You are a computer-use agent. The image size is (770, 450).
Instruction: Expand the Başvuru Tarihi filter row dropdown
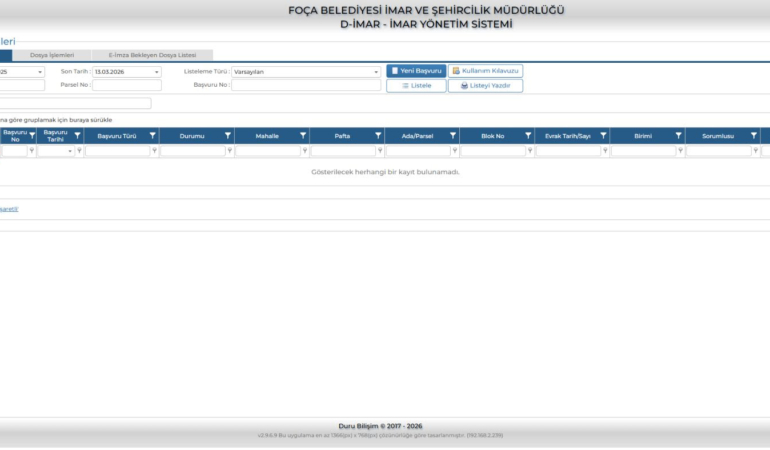[70, 151]
